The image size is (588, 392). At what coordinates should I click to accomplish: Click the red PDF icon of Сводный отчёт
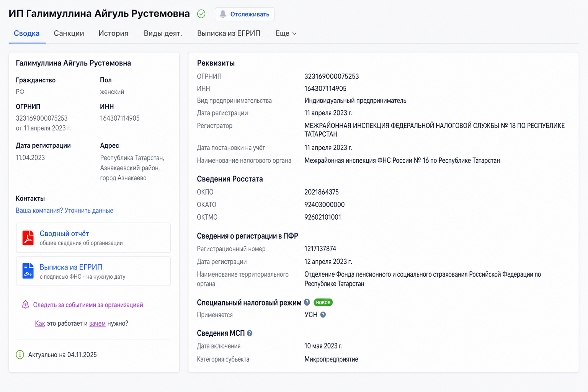[x=28, y=238]
